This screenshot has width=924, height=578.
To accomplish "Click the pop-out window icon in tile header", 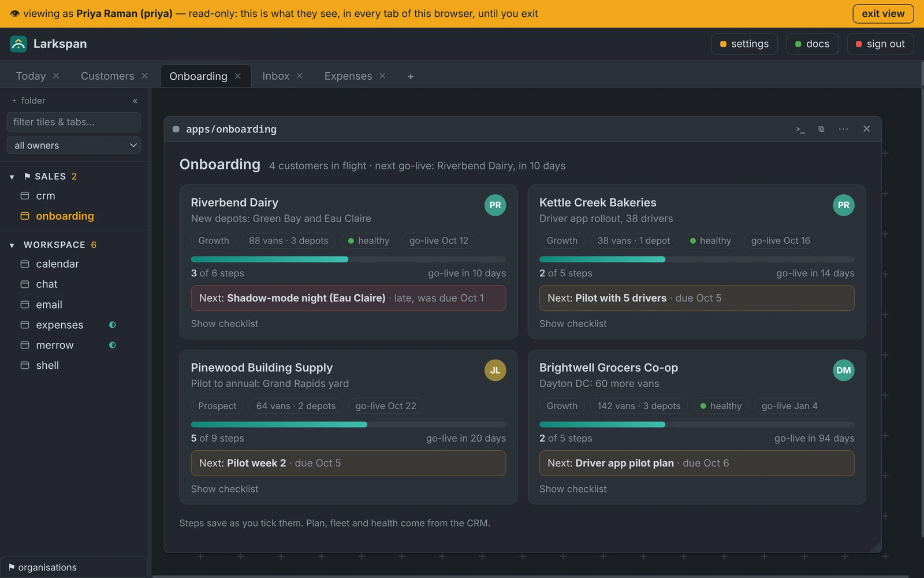I will tap(821, 129).
